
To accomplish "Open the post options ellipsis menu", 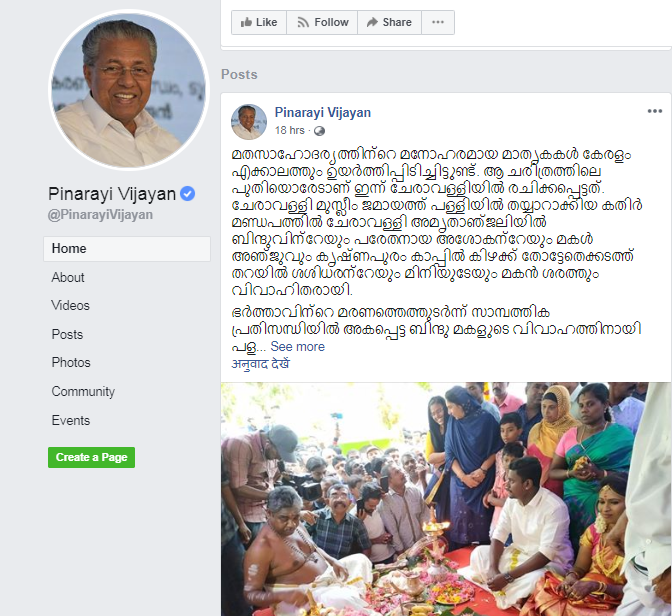I will (x=654, y=111).
